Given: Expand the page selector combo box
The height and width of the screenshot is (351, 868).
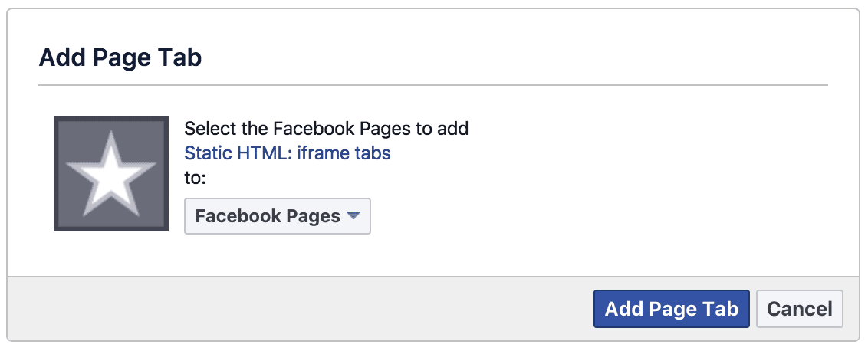Looking at the screenshot, I should point(278,216).
